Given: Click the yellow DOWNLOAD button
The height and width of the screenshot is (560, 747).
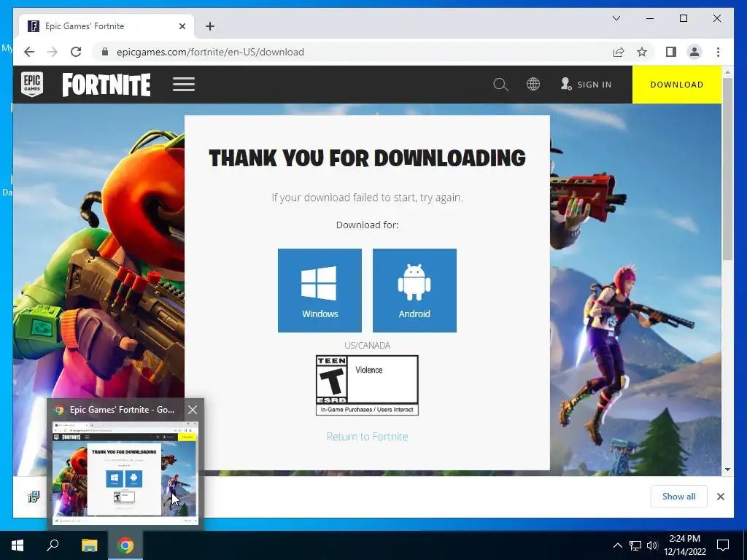Looking at the screenshot, I should point(676,85).
